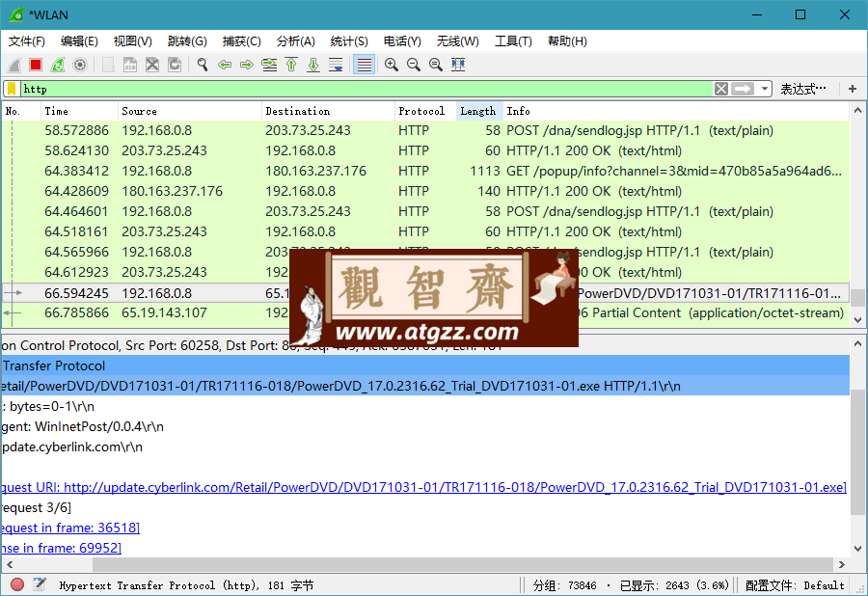Viewport: 868px width, 596px height.
Task: Sort packets by Source column
Action: pyautogui.click(x=189, y=111)
